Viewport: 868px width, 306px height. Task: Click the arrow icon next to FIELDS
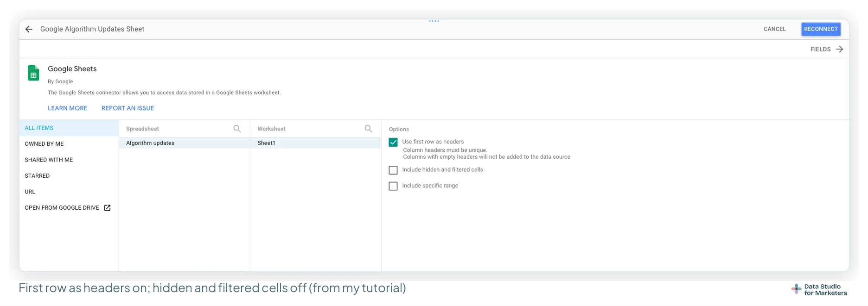(839, 49)
